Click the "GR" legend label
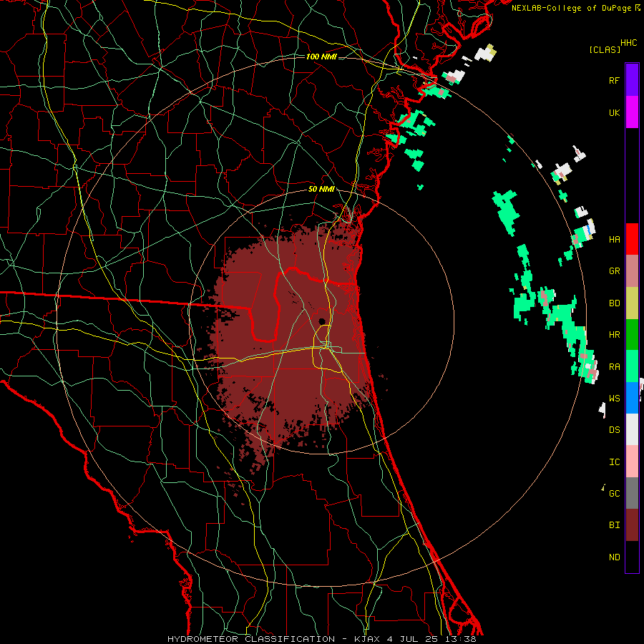 (614, 271)
